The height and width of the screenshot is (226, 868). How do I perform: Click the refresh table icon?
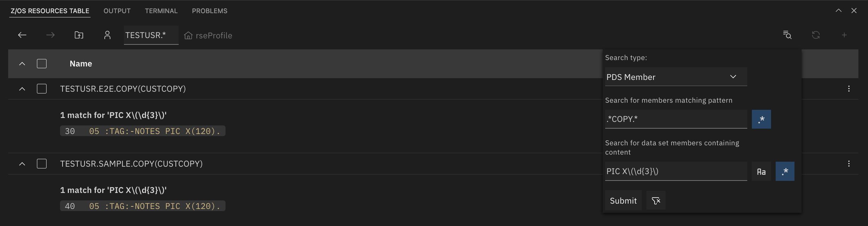point(816,35)
